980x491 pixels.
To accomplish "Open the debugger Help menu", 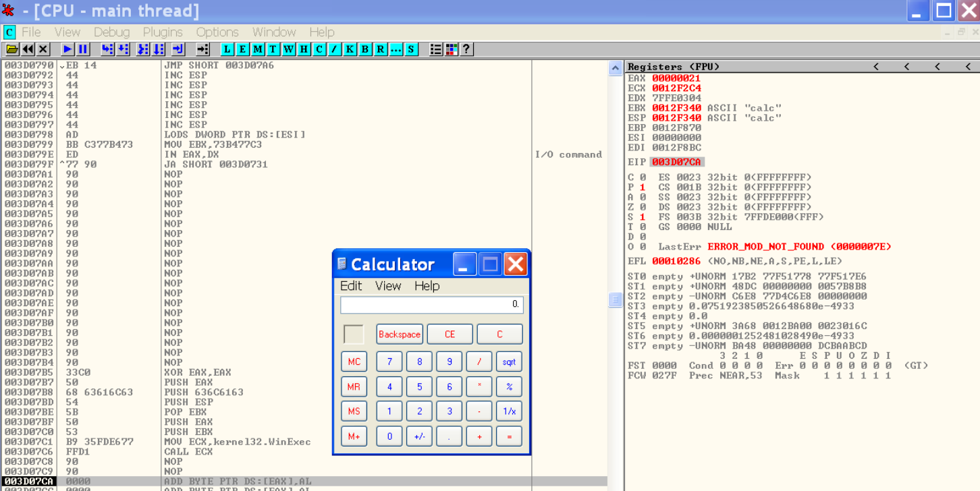I will 322,32.
